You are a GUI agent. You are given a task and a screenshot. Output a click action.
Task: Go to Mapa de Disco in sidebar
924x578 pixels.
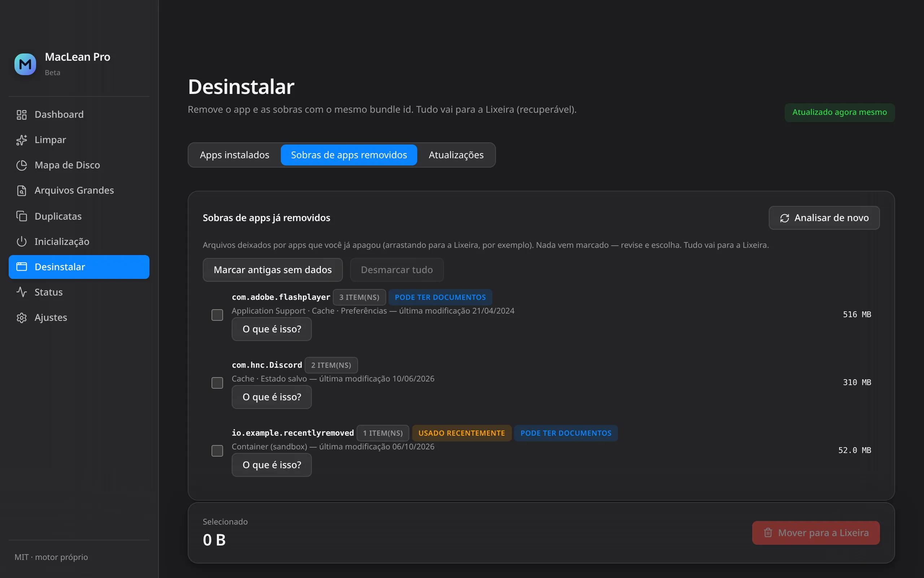[79, 165]
